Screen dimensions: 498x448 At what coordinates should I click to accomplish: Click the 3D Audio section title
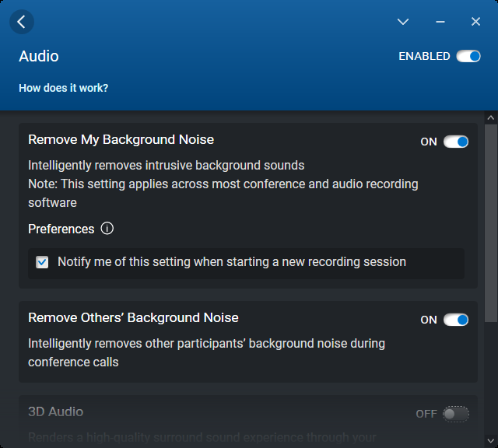pos(55,411)
